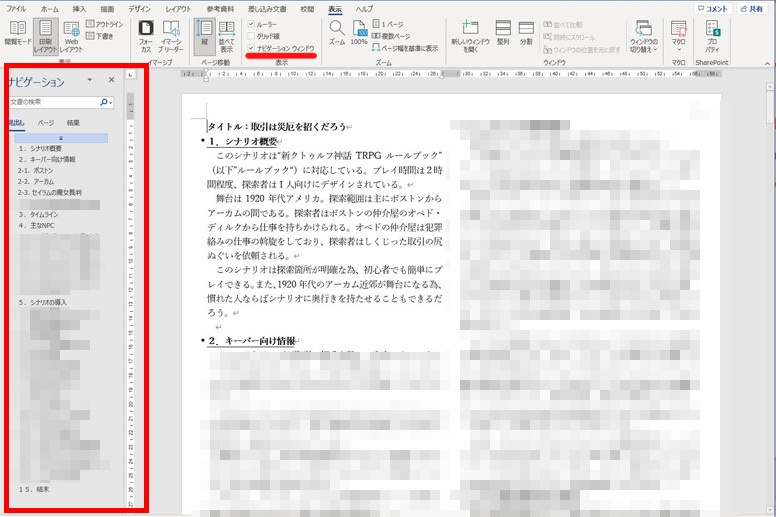Open a new window (新しいウィンドウを開く)

(x=470, y=37)
